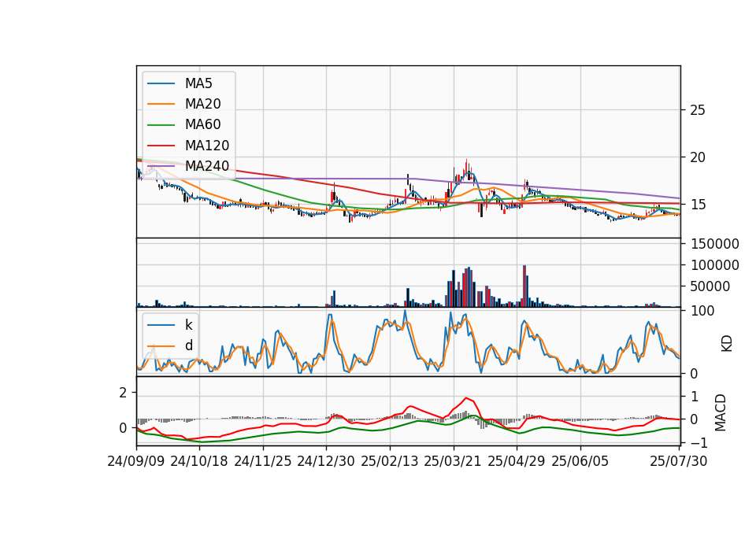Click the price axis value 20

click(x=698, y=157)
